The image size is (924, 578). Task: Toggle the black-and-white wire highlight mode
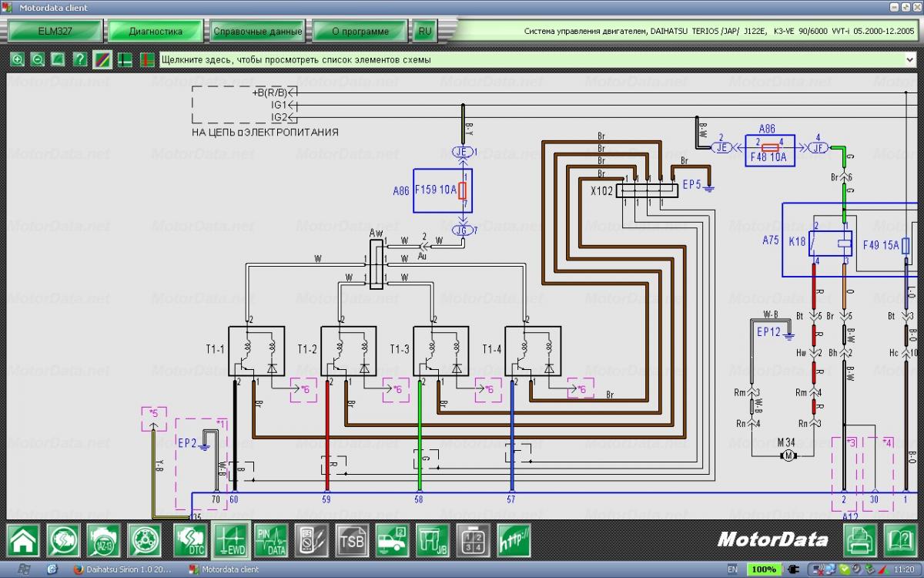pos(125,59)
